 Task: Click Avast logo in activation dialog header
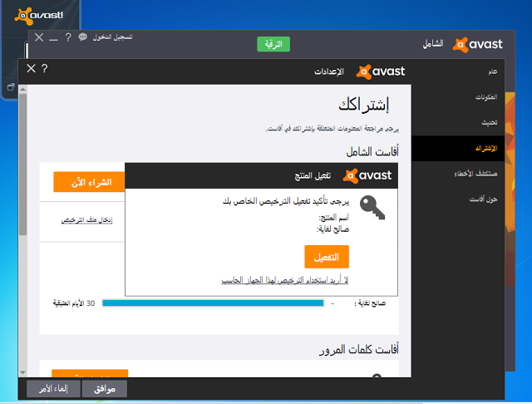(x=367, y=175)
